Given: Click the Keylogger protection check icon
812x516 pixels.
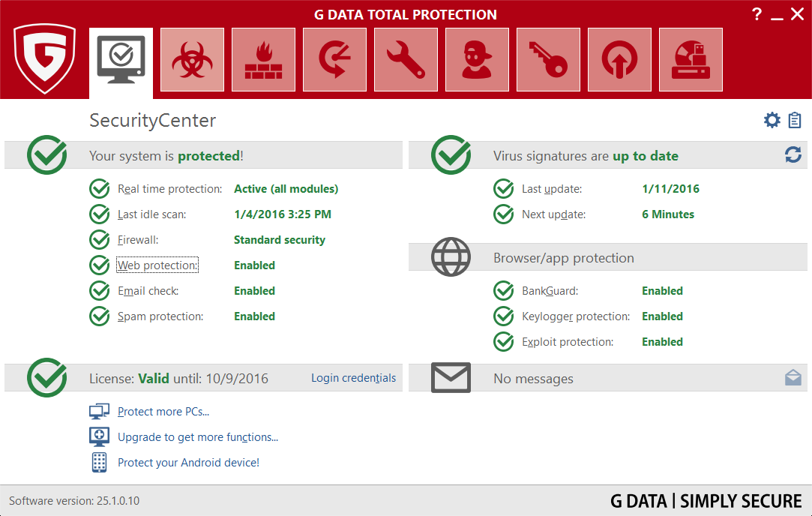Looking at the screenshot, I should coord(503,316).
